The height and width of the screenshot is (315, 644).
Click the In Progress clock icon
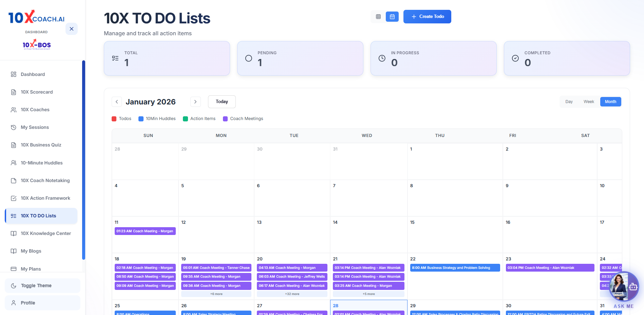pos(382,58)
